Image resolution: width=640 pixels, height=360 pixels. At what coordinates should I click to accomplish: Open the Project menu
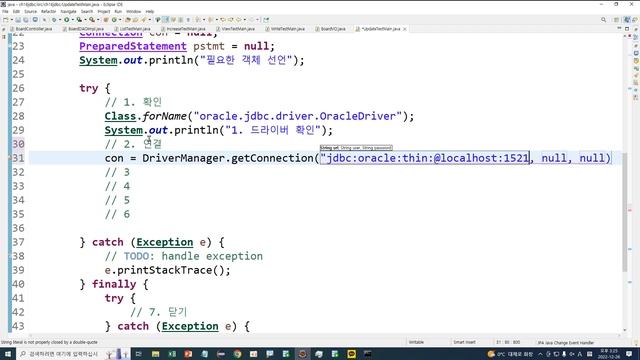click(104, 11)
